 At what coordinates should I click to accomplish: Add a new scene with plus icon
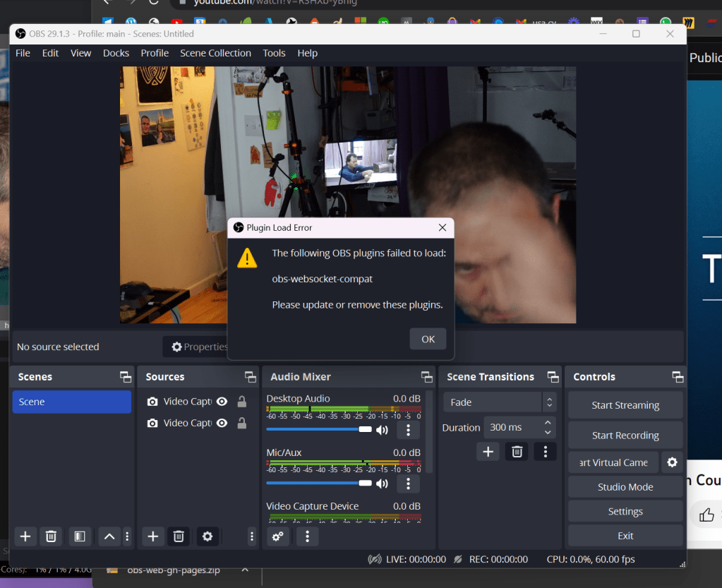25,536
